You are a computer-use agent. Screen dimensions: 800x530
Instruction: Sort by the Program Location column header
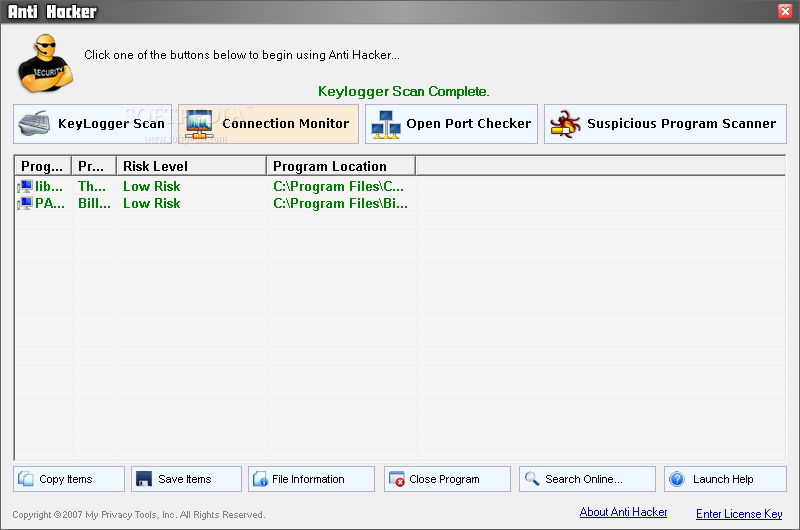341,166
